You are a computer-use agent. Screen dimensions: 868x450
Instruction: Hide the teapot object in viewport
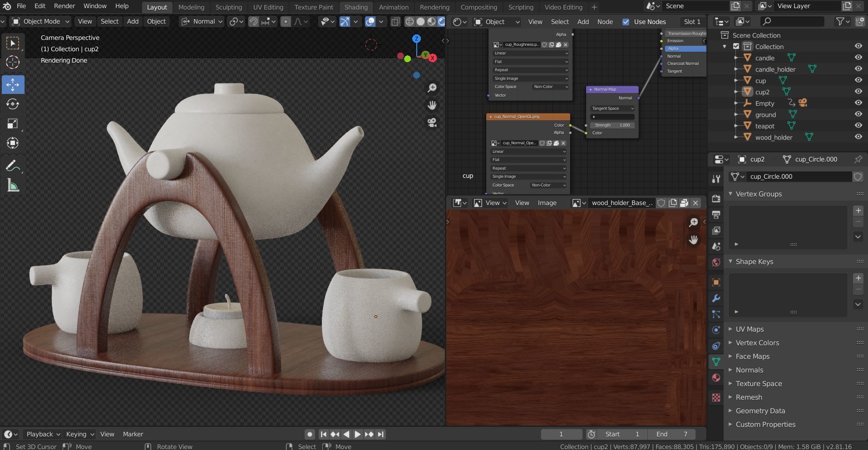858,126
